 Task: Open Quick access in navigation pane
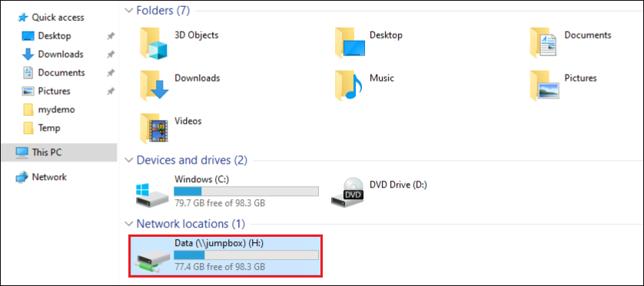coord(58,18)
